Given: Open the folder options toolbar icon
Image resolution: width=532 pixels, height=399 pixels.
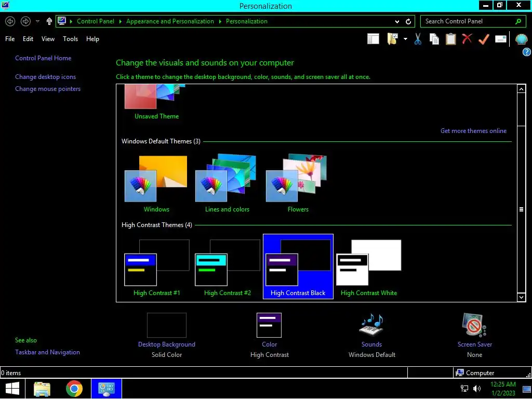Looking at the screenshot, I should click(x=393, y=39).
